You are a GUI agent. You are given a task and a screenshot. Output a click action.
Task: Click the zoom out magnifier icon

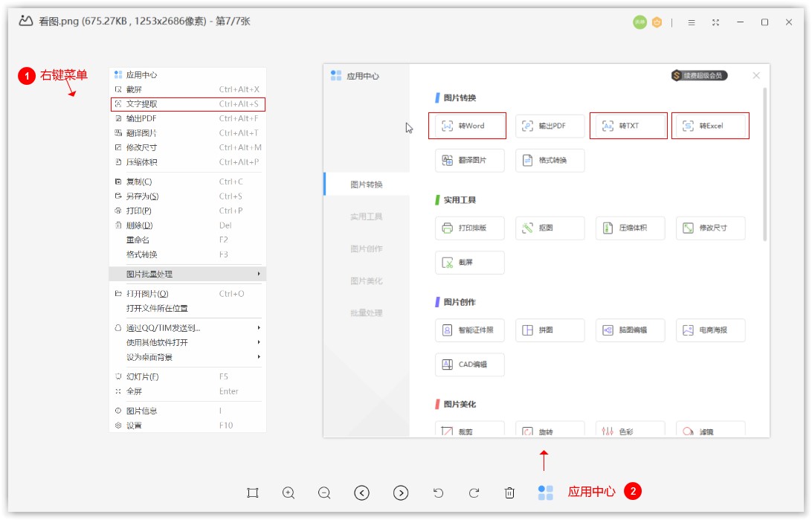tap(324, 492)
